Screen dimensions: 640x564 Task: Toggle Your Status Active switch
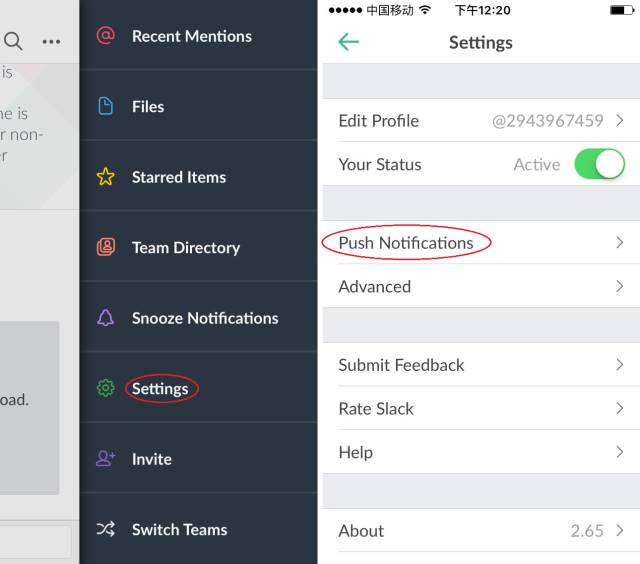pos(599,164)
